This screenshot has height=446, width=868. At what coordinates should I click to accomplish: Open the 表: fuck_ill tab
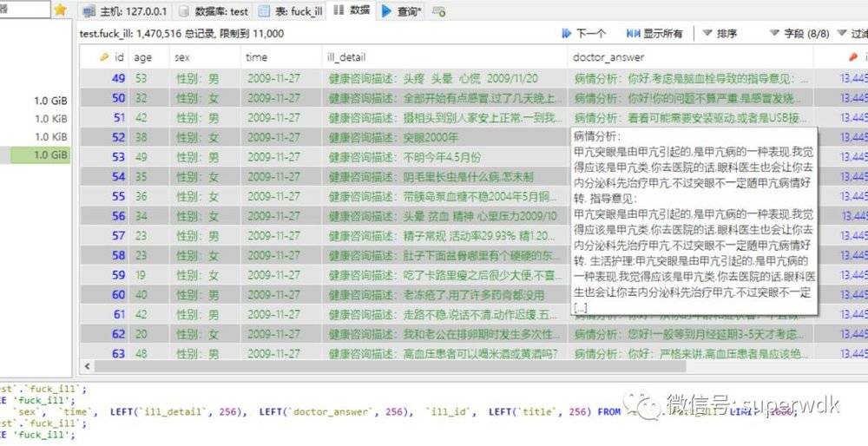290,11
